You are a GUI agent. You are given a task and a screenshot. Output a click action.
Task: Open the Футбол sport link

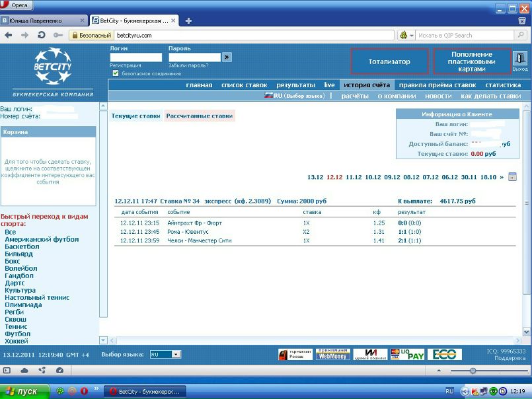click(17, 334)
